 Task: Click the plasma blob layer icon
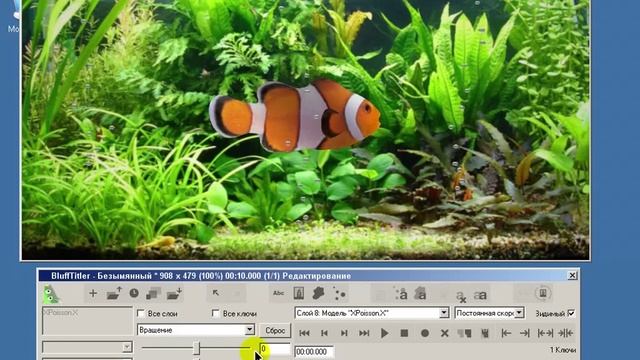tap(318, 293)
